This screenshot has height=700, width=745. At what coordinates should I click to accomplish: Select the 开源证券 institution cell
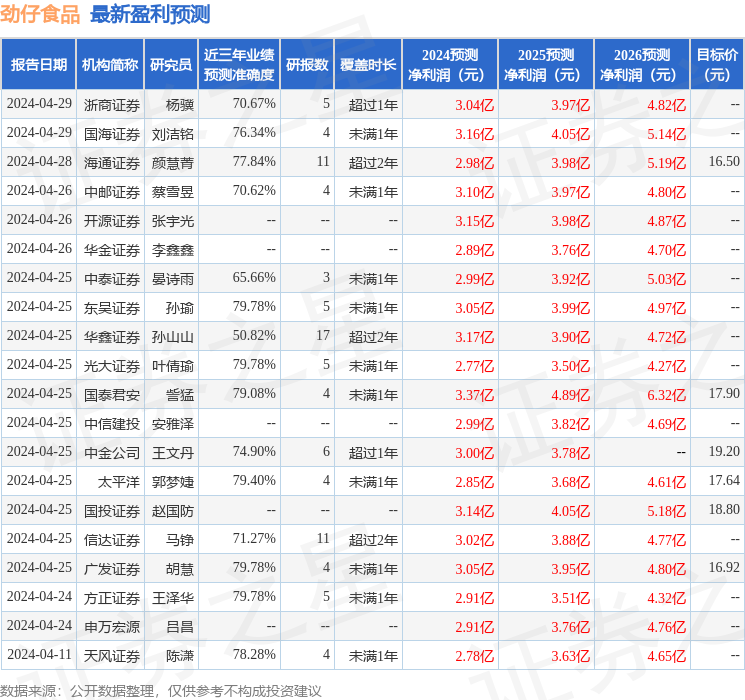112,221
